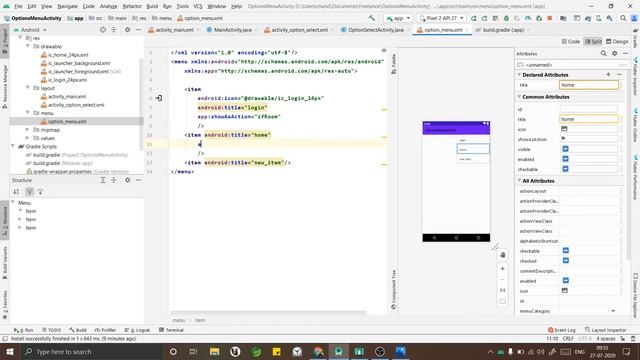Screen dimensions: 640x360
Task: Click the user account icon at top right
Action: (634, 18)
